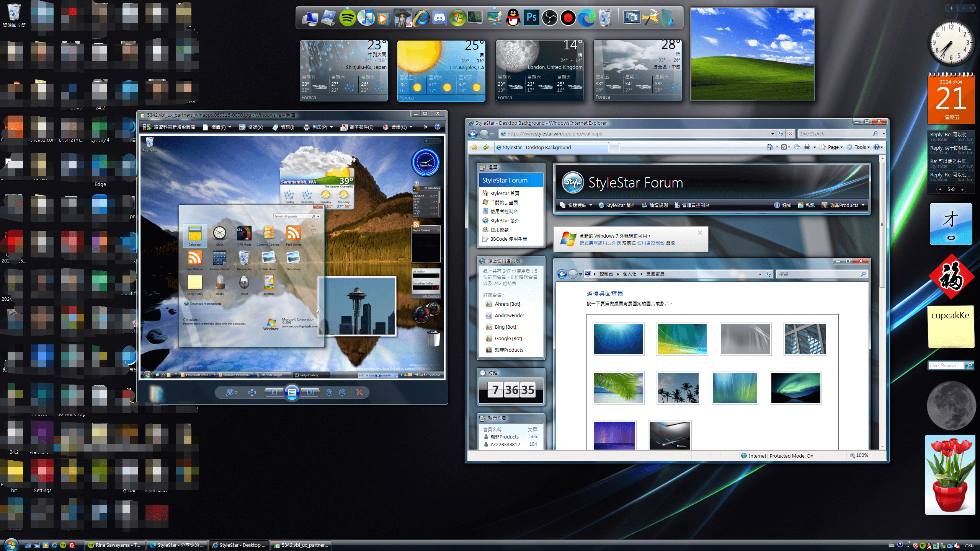Click fit-to-window icon in Photo Gallery controls
This screenshot has height=551, width=980.
coord(252,392)
